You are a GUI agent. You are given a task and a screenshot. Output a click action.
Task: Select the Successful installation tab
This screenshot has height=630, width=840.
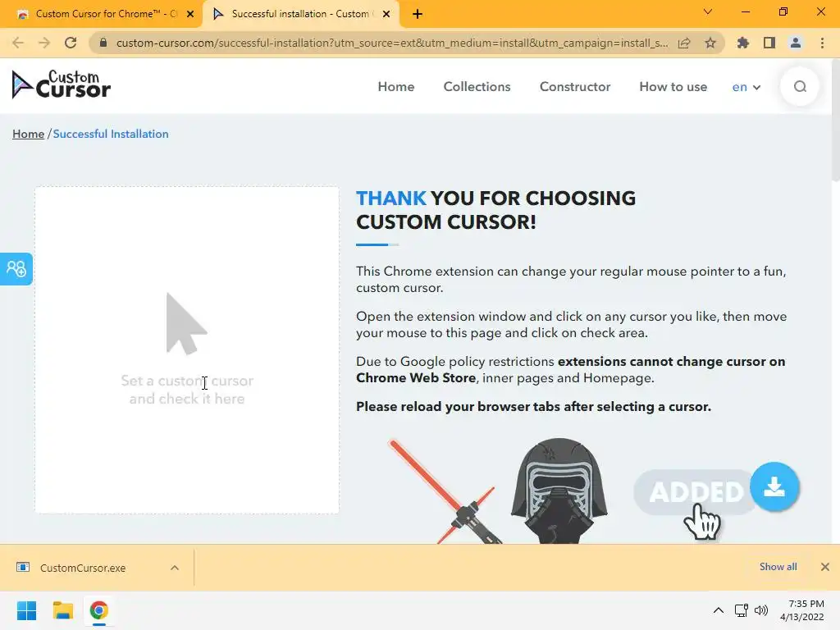click(x=300, y=14)
